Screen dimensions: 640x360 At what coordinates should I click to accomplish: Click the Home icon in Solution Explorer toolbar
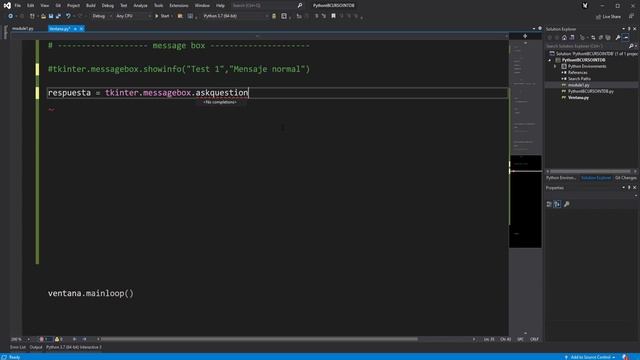click(564, 38)
